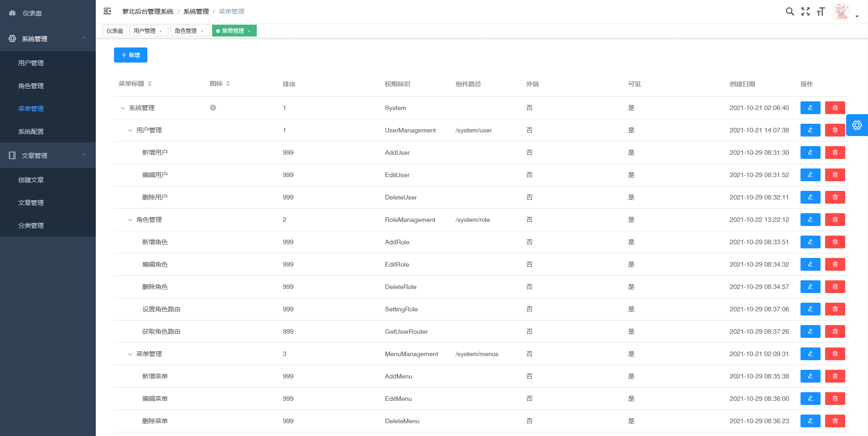Toggle sidebar collapse hamburger icon

pos(107,11)
